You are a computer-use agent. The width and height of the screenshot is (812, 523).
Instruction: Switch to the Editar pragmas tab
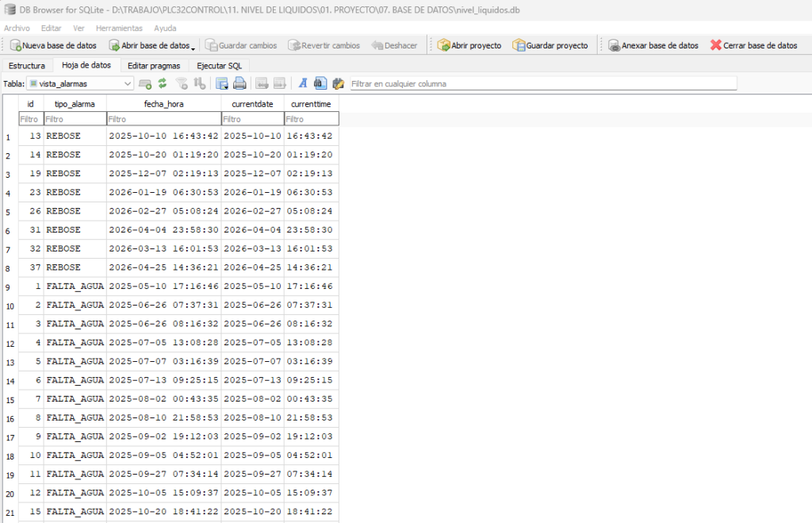(154, 66)
